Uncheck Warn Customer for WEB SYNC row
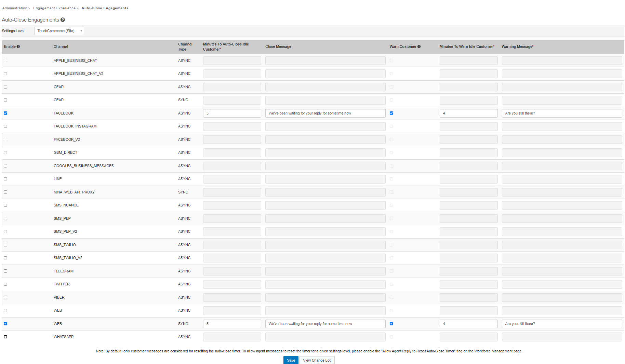Viewport: 625px width, 364px height. [391, 324]
